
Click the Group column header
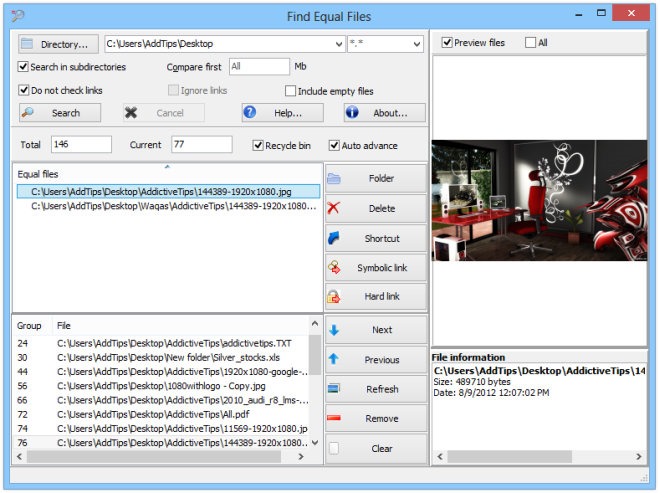point(33,326)
